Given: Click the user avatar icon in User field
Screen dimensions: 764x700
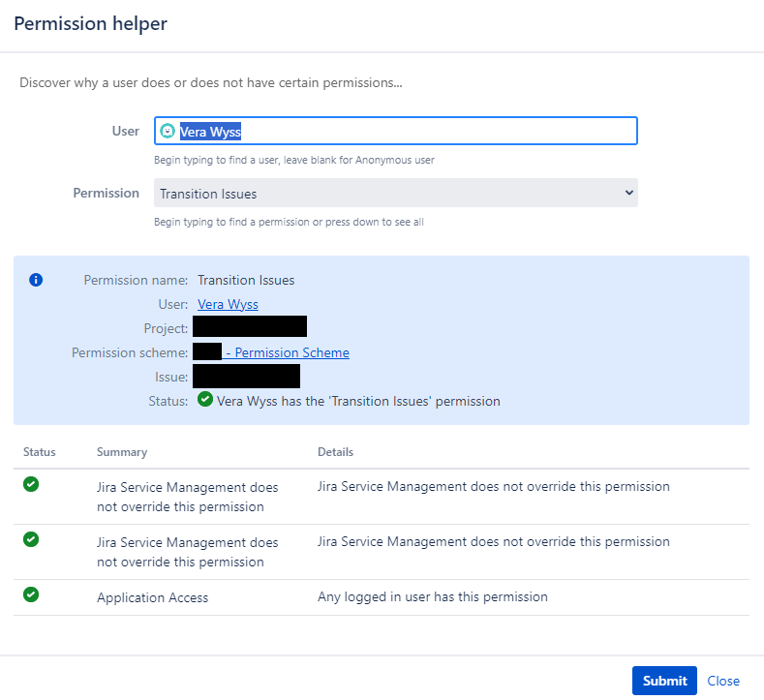Looking at the screenshot, I should point(168,131).
